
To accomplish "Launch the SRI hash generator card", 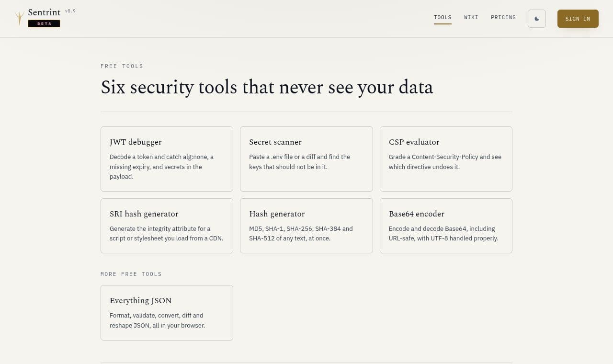I will point(167,226).
